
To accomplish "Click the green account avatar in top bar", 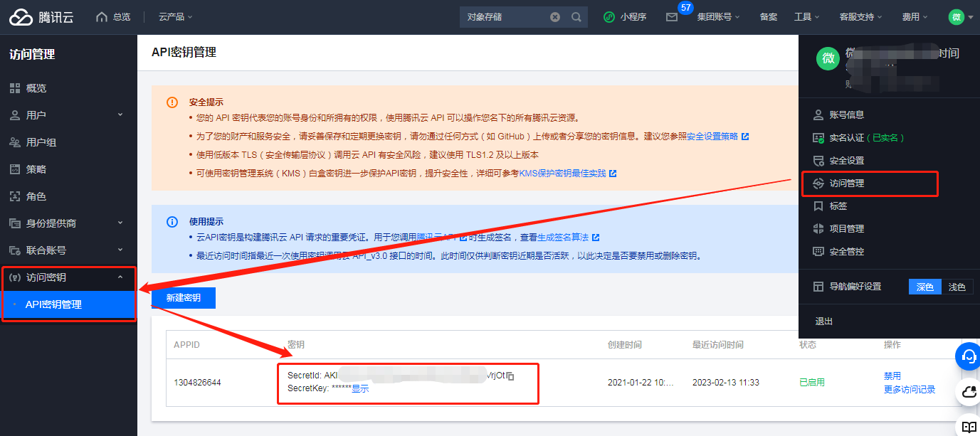I will click(x=957, y=17).
